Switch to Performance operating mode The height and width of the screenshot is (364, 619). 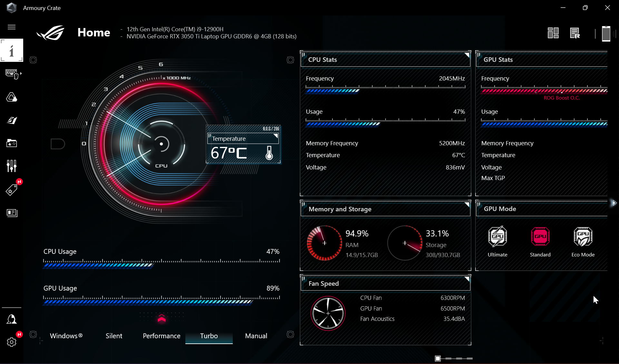(x=162, y=336)
